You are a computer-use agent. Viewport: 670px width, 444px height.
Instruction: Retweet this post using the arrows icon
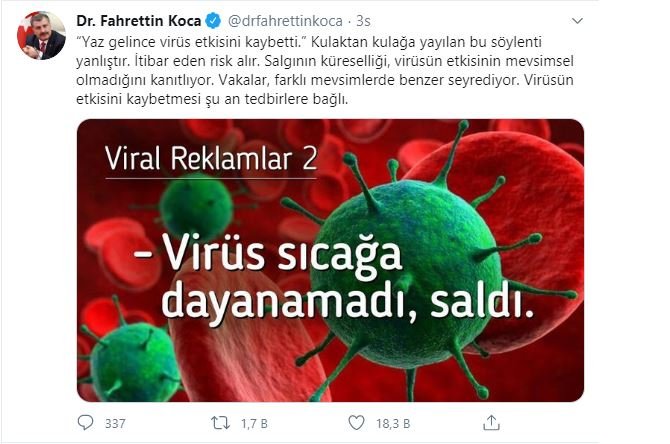(220, 423)
